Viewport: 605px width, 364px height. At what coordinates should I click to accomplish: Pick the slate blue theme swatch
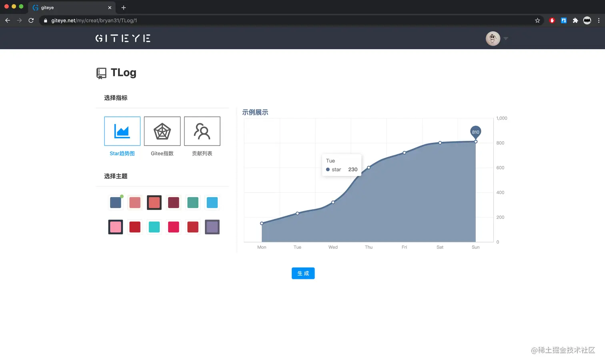(116, 202)
